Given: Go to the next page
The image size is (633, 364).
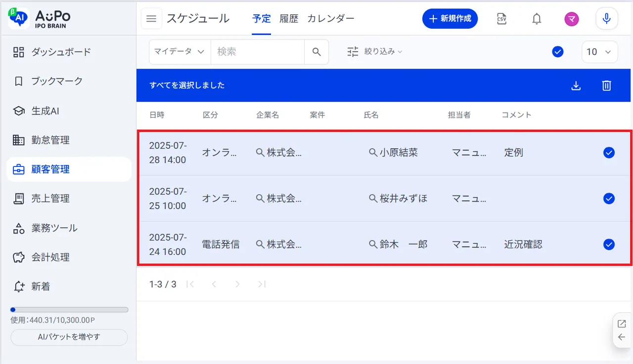Looking at the screenshot, I should 237,284.
